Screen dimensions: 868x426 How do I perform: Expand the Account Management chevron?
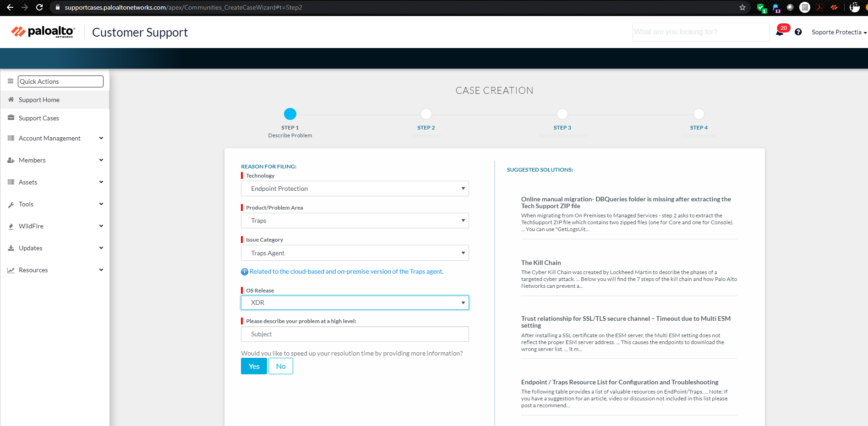pos(101,138)
